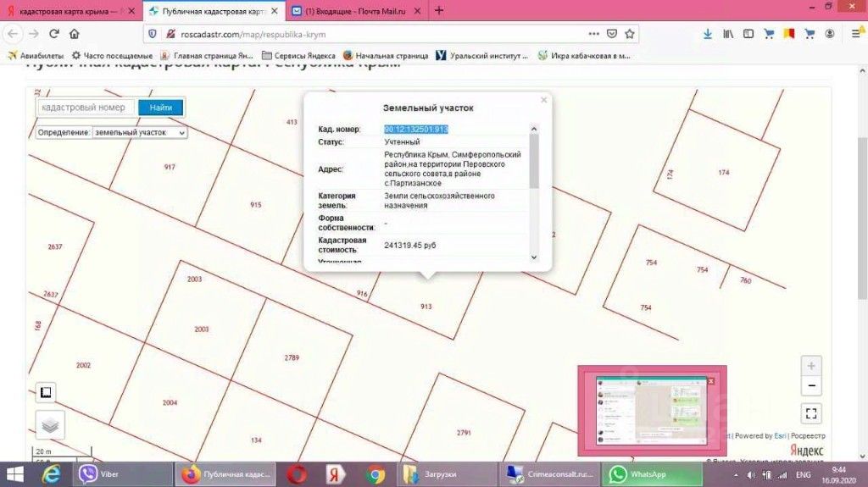Open Firefox downloads arrow

click(x=708, y=34)
